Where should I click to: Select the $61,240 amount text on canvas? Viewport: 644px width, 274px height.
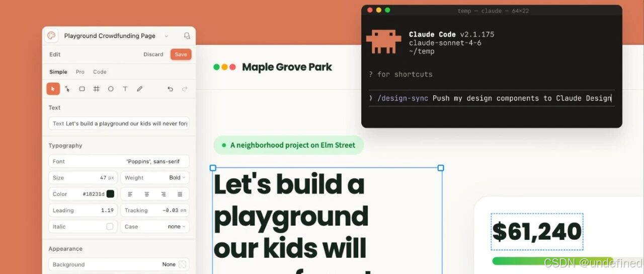tap(537, 231)
